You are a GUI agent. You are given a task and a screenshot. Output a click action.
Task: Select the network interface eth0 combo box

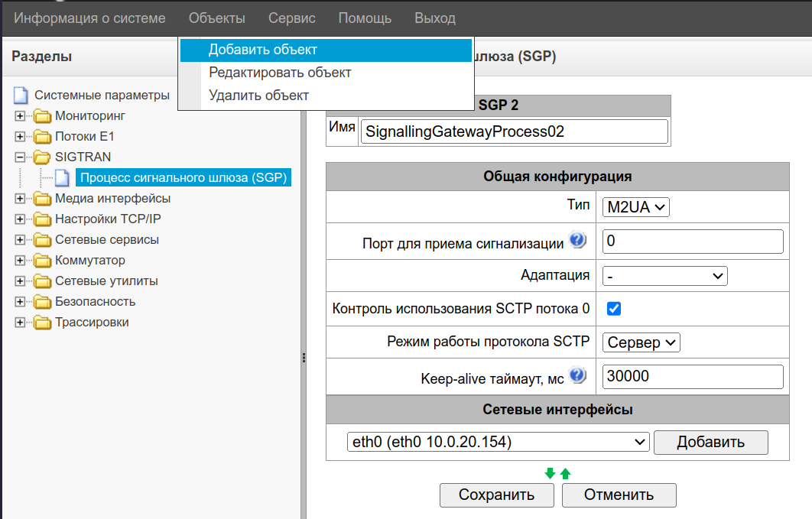point(497,442)
